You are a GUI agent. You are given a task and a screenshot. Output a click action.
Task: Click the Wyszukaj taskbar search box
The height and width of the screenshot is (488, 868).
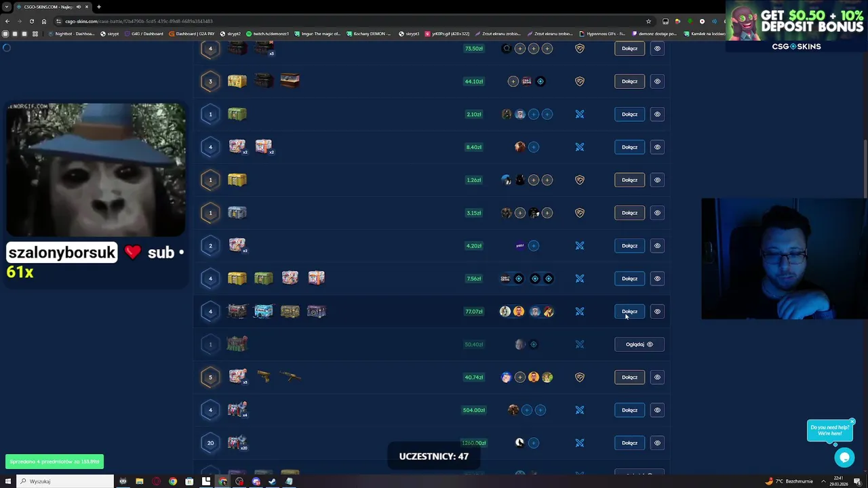tap(65, 481)
